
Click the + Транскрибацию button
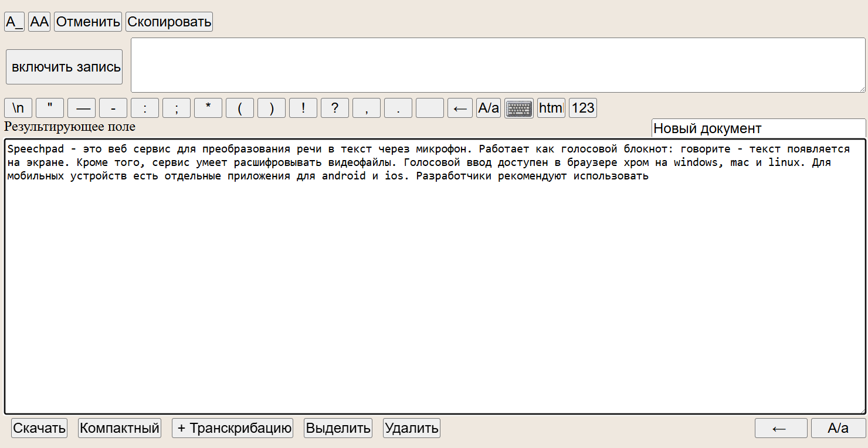coord(233,428)
